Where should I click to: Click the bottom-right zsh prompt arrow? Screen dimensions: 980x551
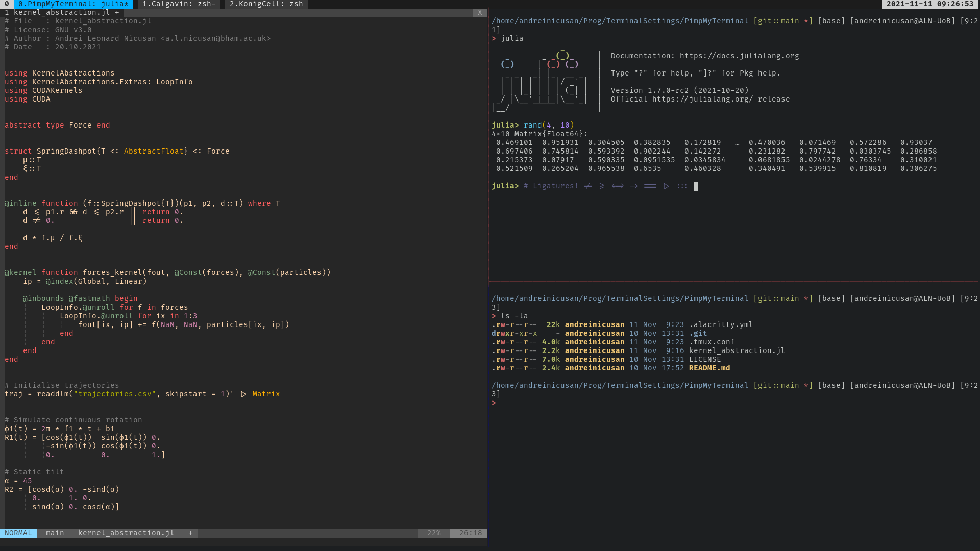click(494, 403)
